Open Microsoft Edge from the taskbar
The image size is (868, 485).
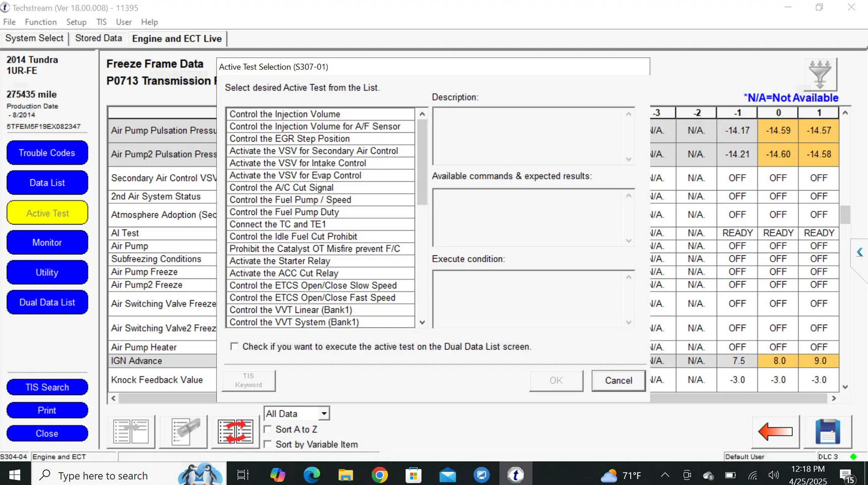[312, 475]
